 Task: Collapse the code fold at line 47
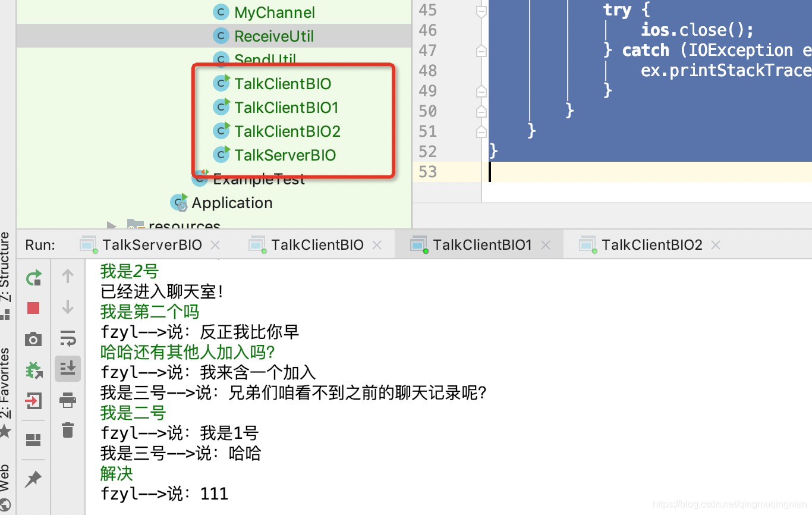[481, 51]
